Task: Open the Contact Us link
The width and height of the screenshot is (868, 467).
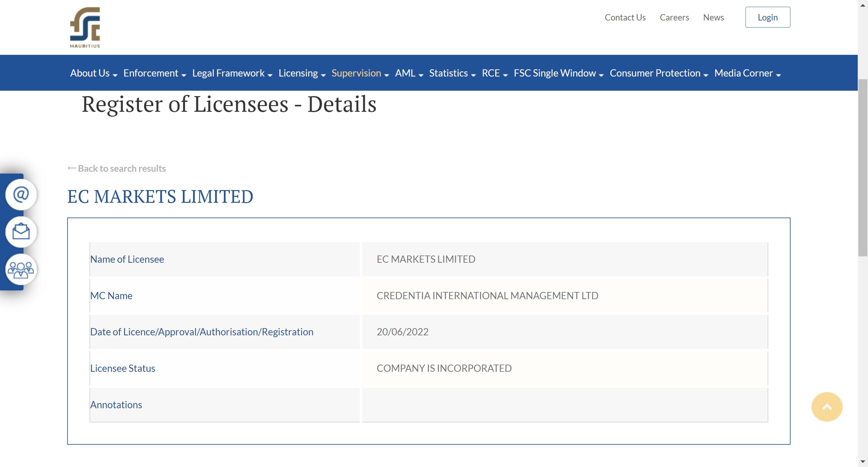Action: 625,17
